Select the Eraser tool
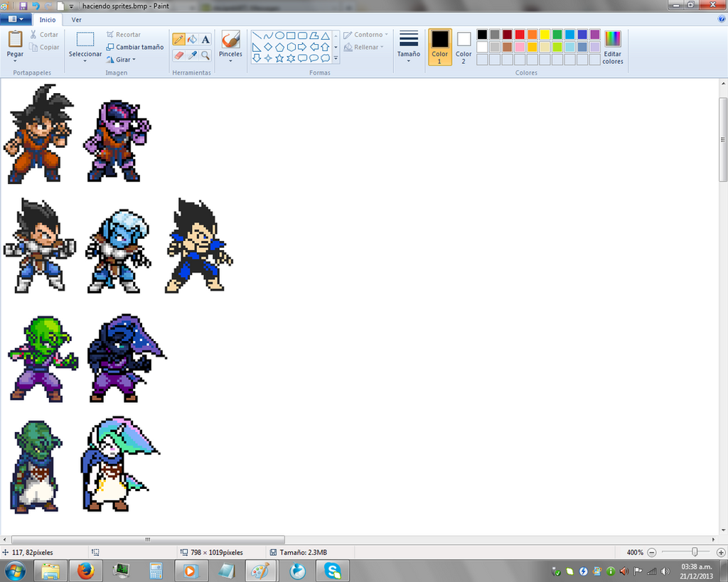The width and height of the screenshot is (728, 582). tap(178, 55)
